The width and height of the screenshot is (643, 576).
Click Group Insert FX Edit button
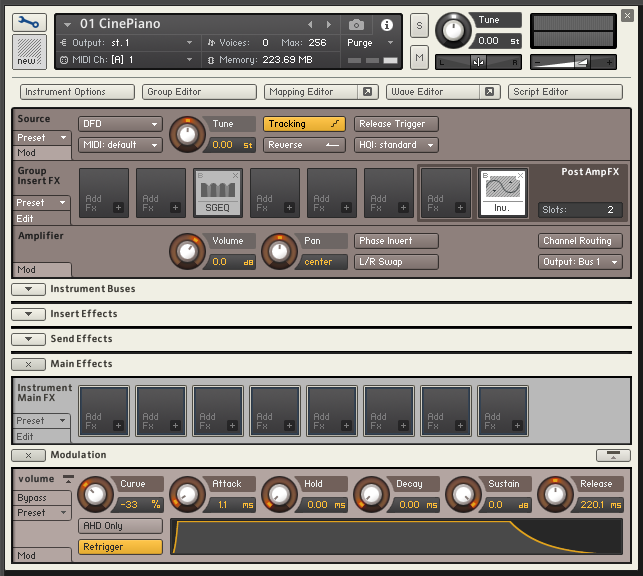click(x=42, y=219)
